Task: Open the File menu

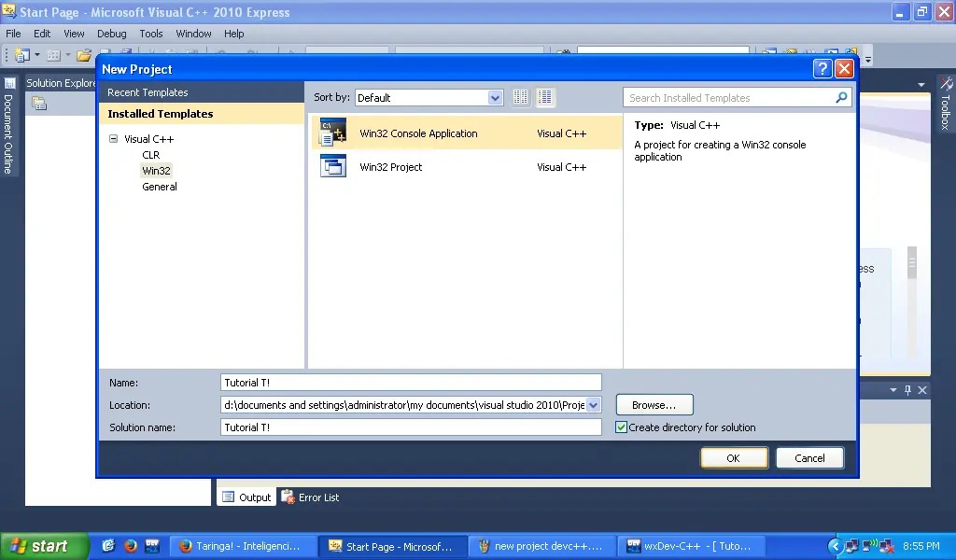Action: tap(13, 34)
